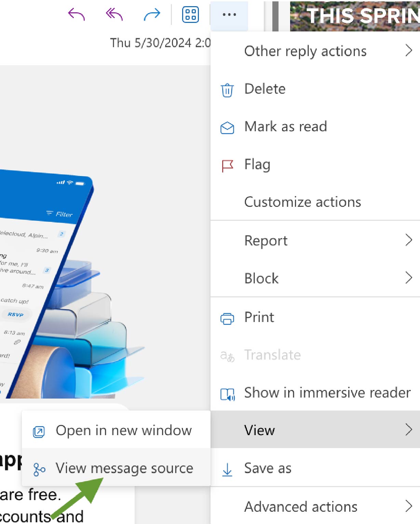Select View message source
420x524 pixels.
coord(124,468)
